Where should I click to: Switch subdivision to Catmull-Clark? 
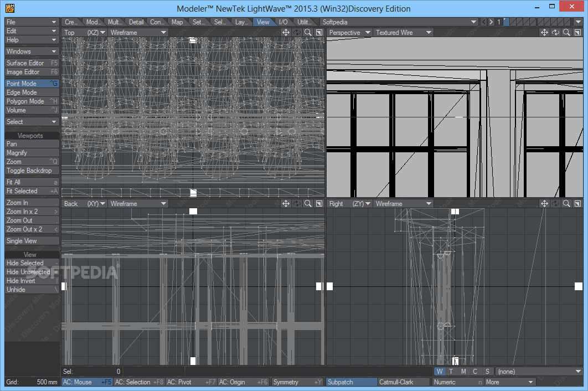[x=404, y=382]
